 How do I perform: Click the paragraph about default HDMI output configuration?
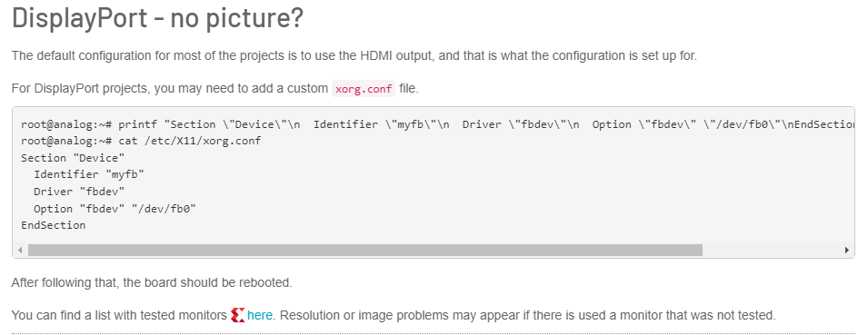(354, 56)
